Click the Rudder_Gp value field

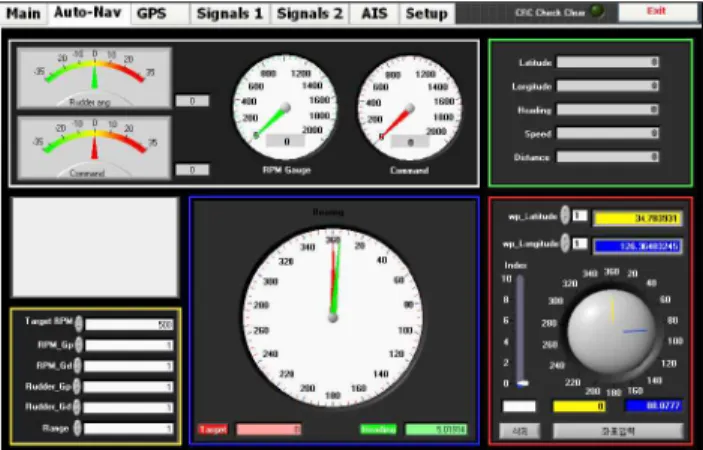(x=129, y=387)
